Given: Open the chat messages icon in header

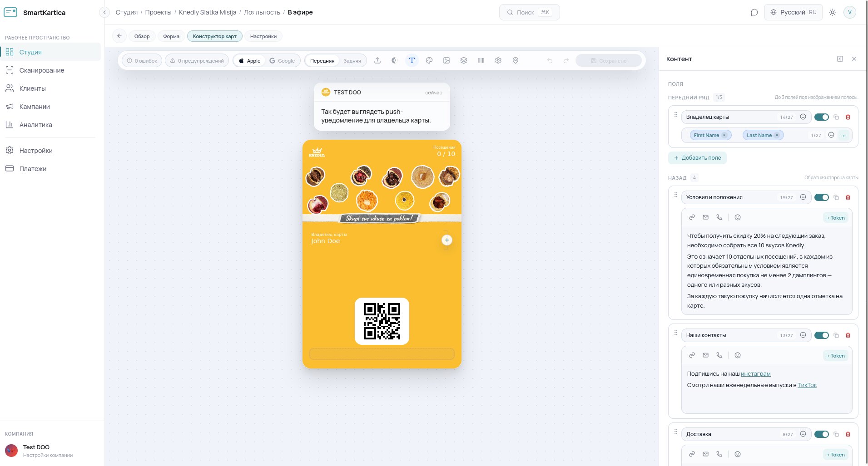Looking at the screenshot, I should 754,12.
